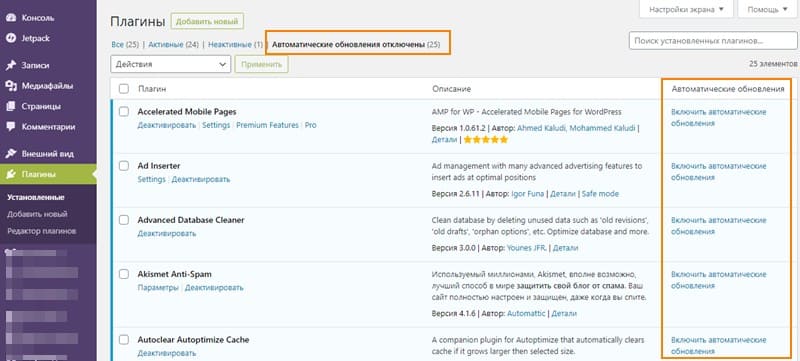The height and width of the screenshot is (361, 800).
Task: Enable auto-updates for Ad Inserter
Action: (x=719, y=172)
